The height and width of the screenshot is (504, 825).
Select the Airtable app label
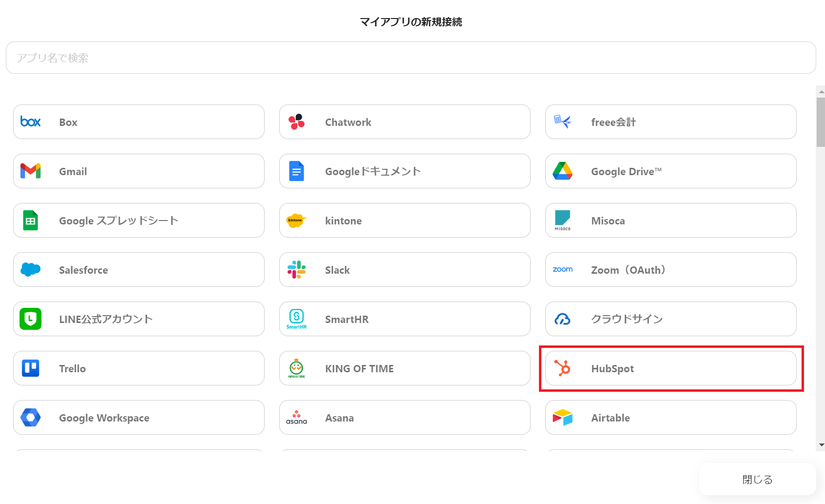click(611, 418)
